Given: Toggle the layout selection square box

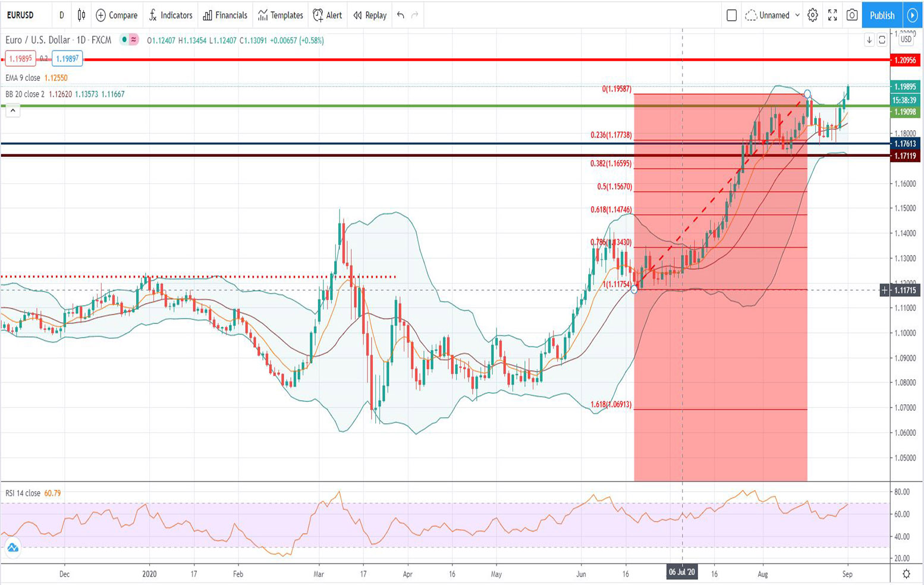Looking at the screenshot, I should (731, 15).
